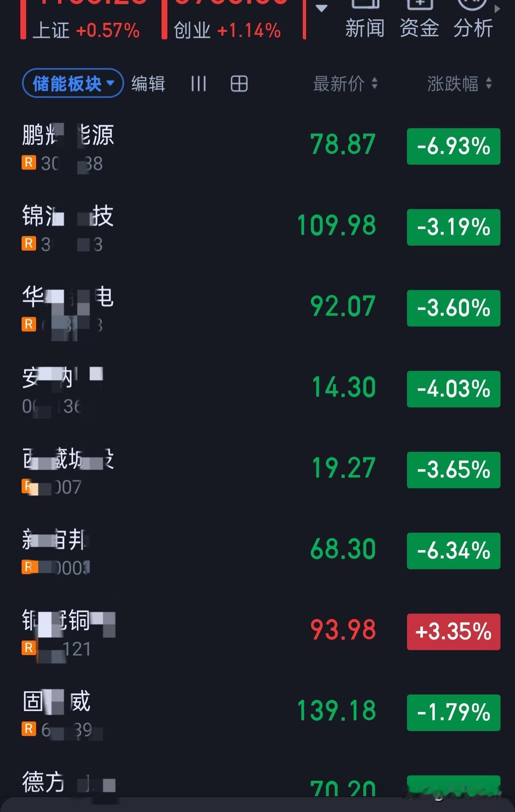This screenshot has height=812, width=515.
Task: Sort list by 涨跌幅 column
Action: tap(459, 84)
